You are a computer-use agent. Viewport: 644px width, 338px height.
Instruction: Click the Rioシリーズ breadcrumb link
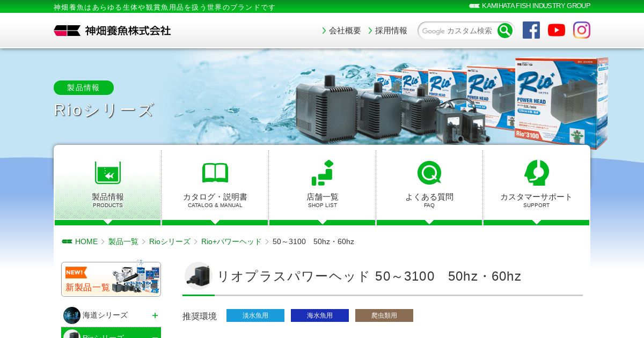coord(170,241)
